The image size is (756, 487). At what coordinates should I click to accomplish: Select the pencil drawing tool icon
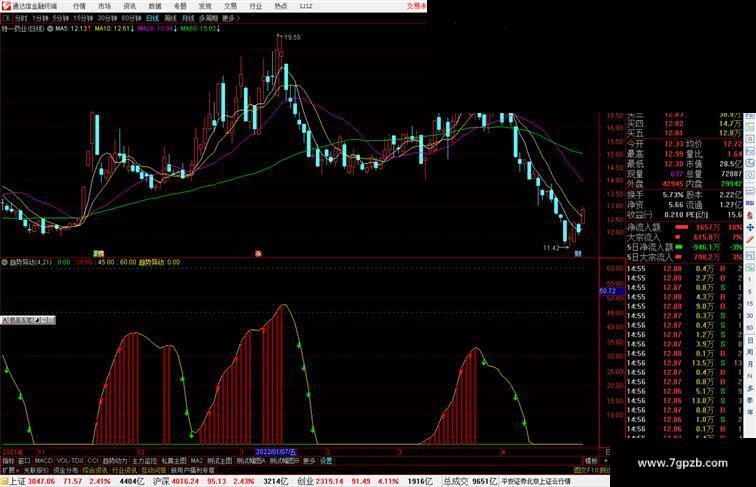[x=750, y=239]
